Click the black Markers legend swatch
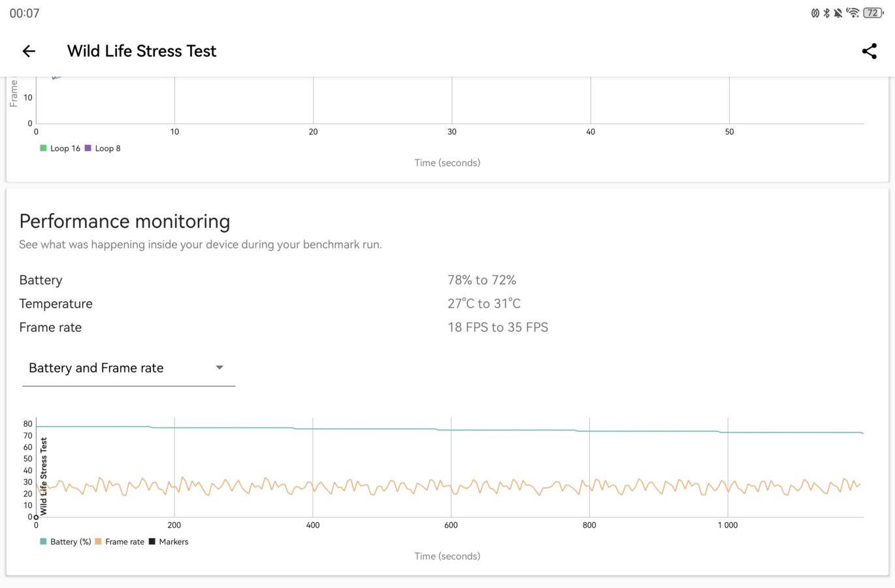 click(152, 542)
